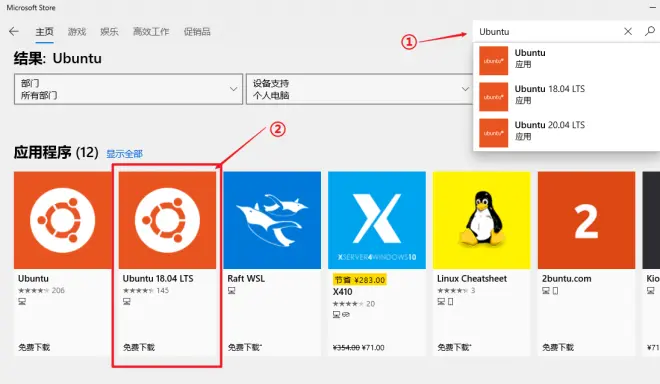Go back with the back arrow

click(13, 32)
